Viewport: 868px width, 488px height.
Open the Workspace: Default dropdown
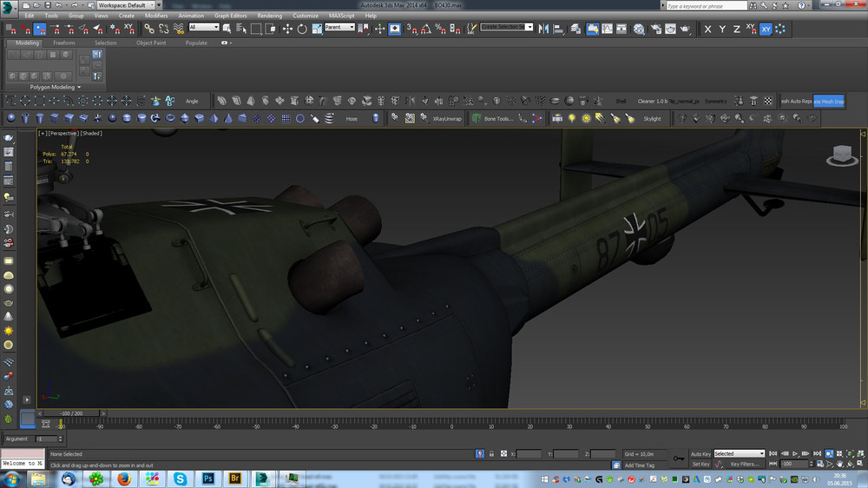coord(125,5)
